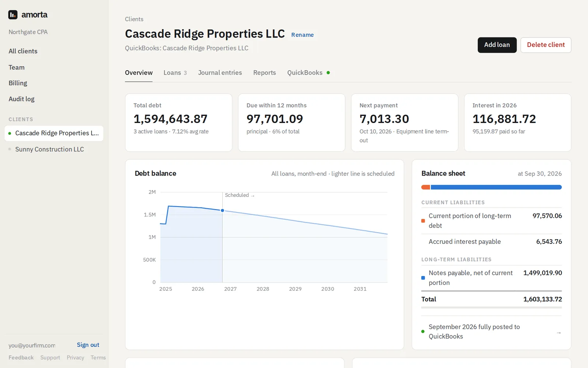Image resolution: width=588 pixels, height=368 pixels.
Task: Click the Due within 12 months value 97,701.09
Action: [x=275, y=119]
